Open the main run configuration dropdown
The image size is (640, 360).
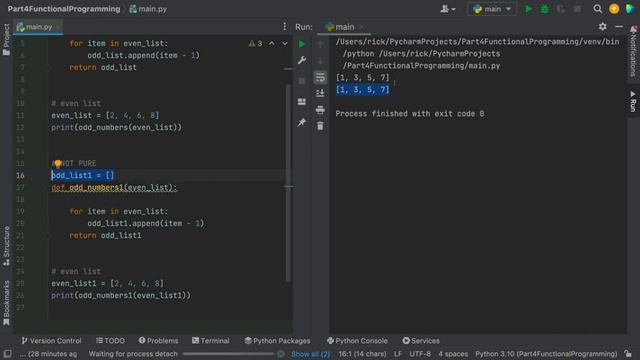tap(492, 9)
